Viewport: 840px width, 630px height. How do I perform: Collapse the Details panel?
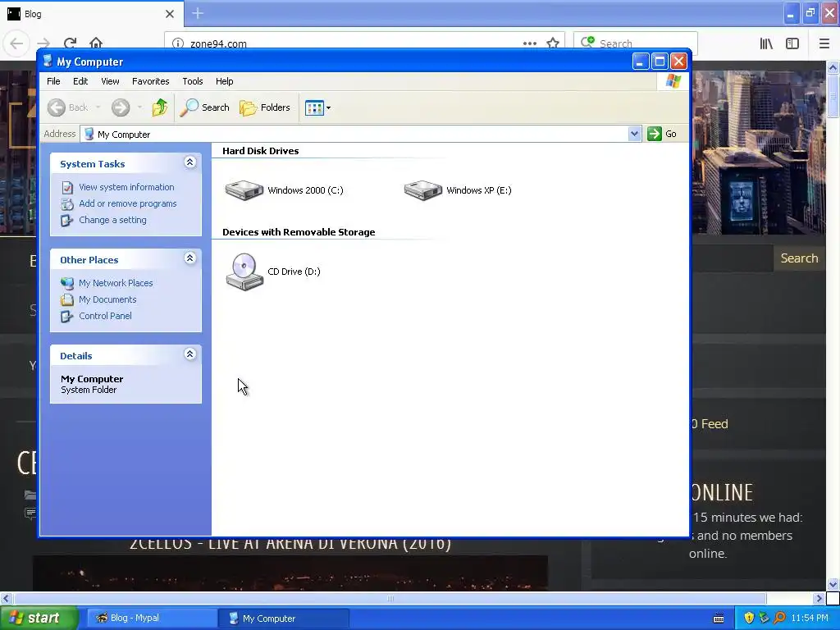click(189, 354)
